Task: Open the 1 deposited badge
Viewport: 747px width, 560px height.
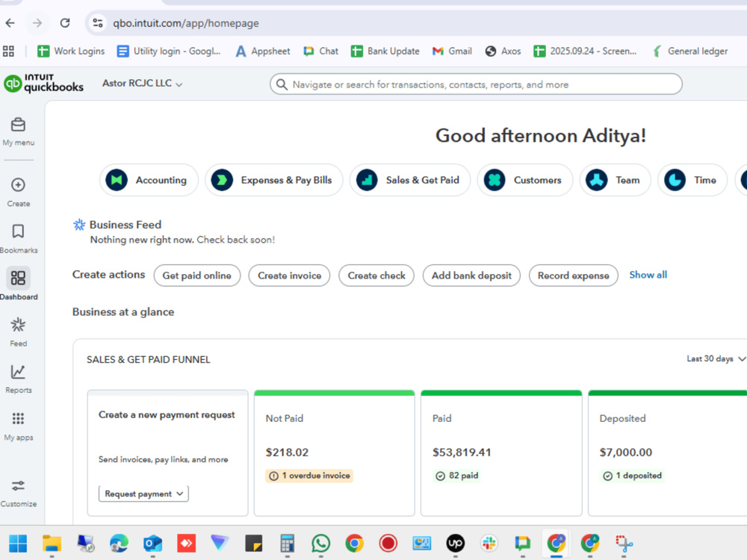Action: [632, 475]
